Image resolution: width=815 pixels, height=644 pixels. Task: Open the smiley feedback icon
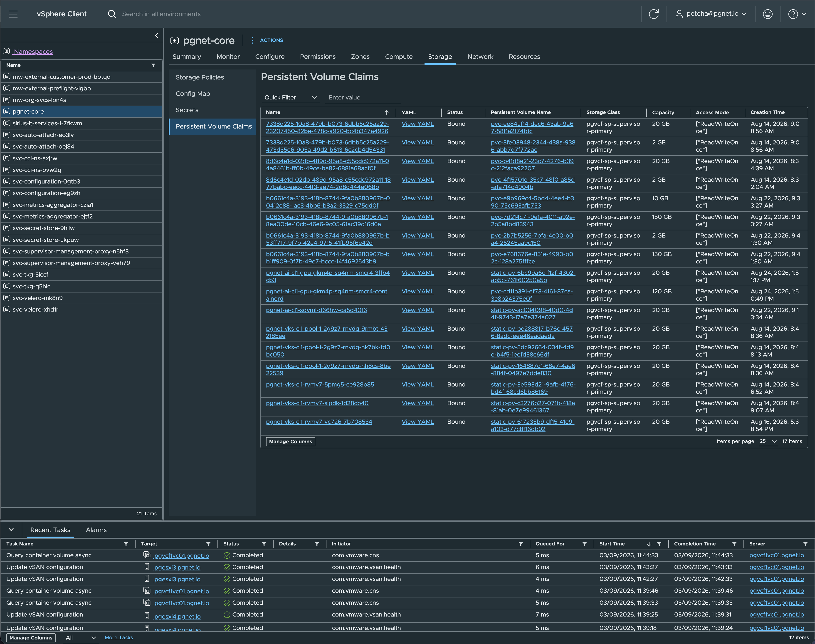click(x=768, y=14)
